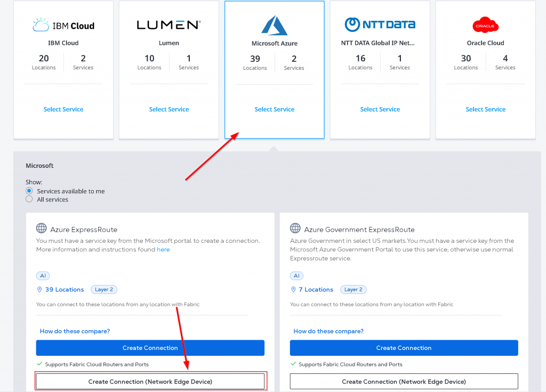Open Select Service under Oracle Cloud
Screen dimensions: 546x392
[485, 109]
